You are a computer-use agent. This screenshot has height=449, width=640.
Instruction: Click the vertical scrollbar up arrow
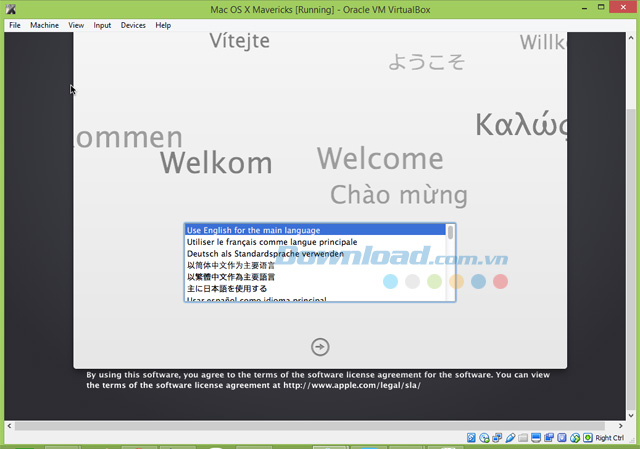pos(631,38)
